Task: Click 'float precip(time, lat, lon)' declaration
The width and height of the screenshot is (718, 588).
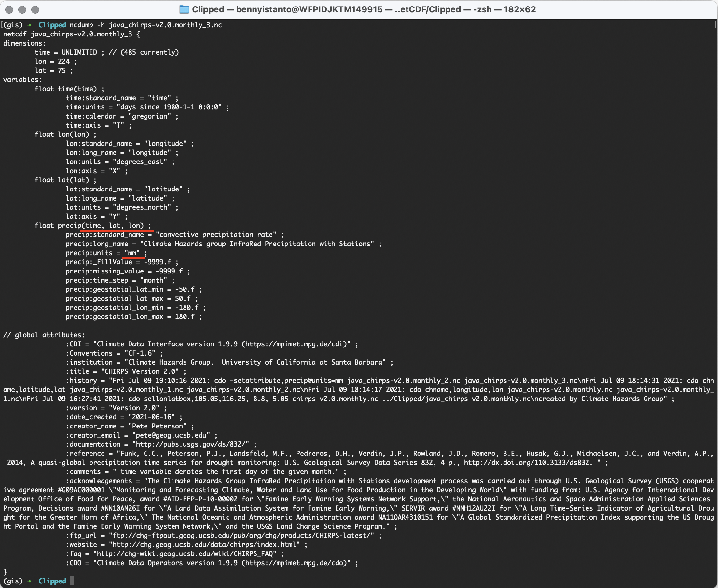Action: 93,226
